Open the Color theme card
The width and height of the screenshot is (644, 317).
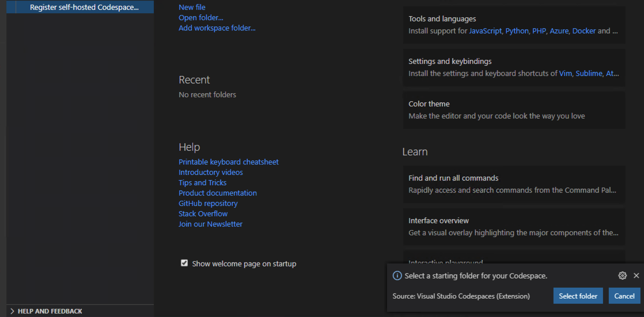click(x=514, y=110)
